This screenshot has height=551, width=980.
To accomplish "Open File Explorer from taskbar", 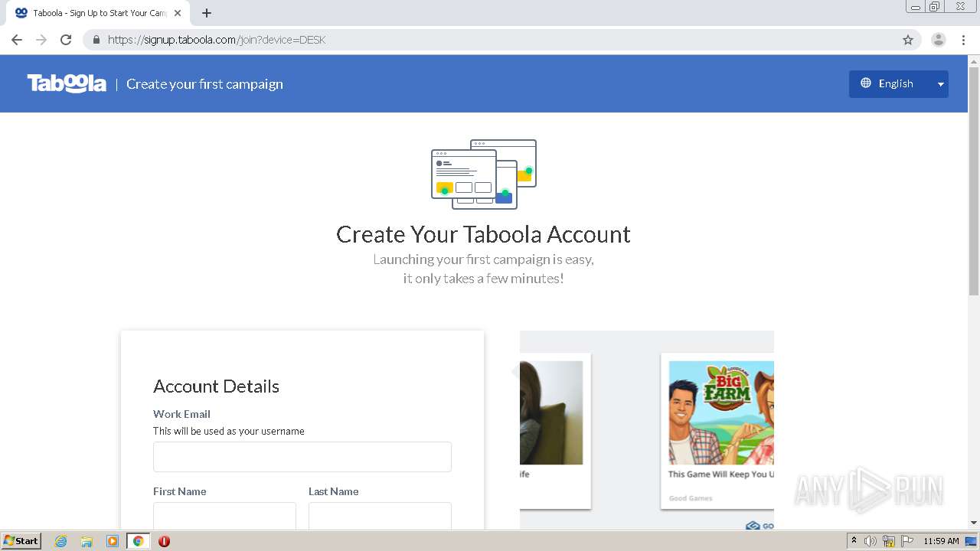I will (x=87, y=541).
